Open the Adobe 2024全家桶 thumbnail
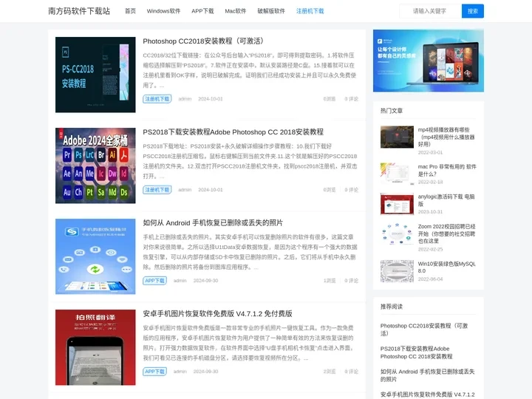 point(95,166)
